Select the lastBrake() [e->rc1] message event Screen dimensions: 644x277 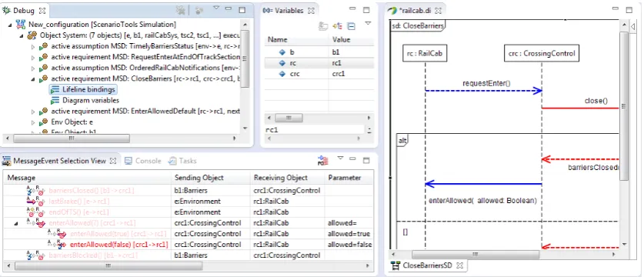tap(79, 202)
